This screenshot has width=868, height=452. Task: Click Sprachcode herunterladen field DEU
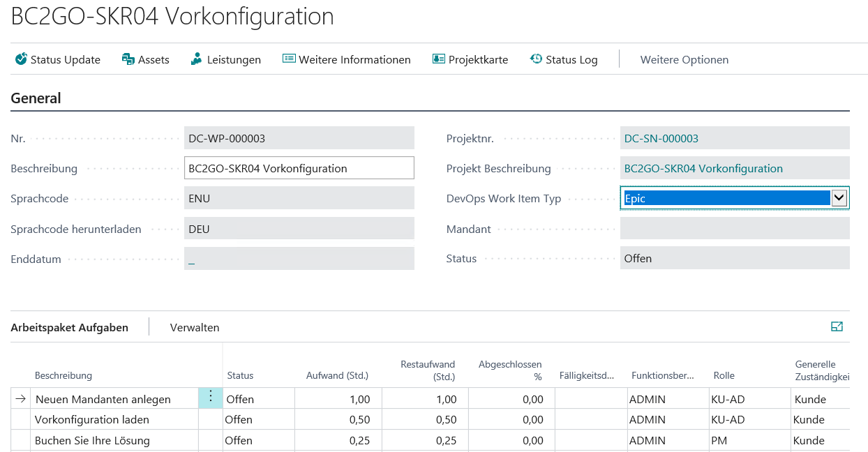tap(299, 229)
